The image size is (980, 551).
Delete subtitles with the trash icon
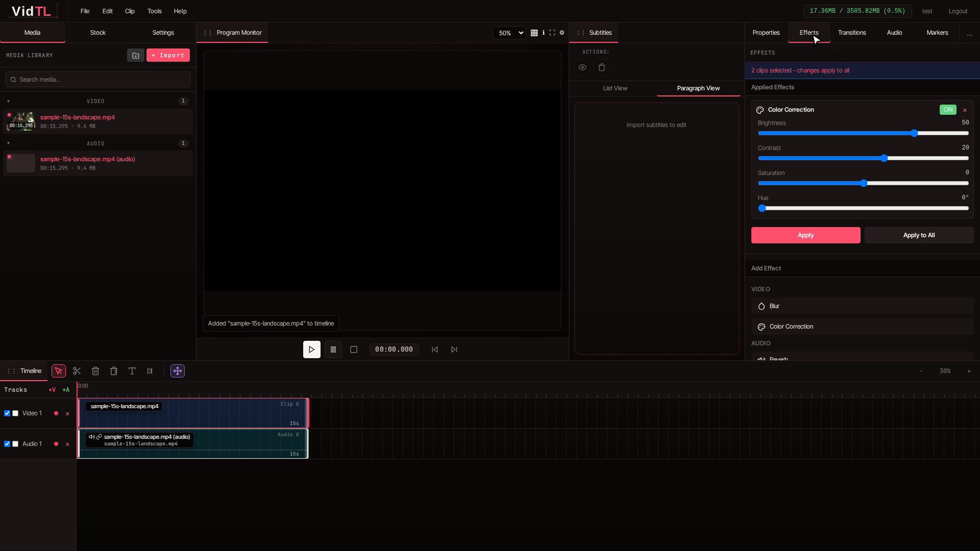(602, 67)
